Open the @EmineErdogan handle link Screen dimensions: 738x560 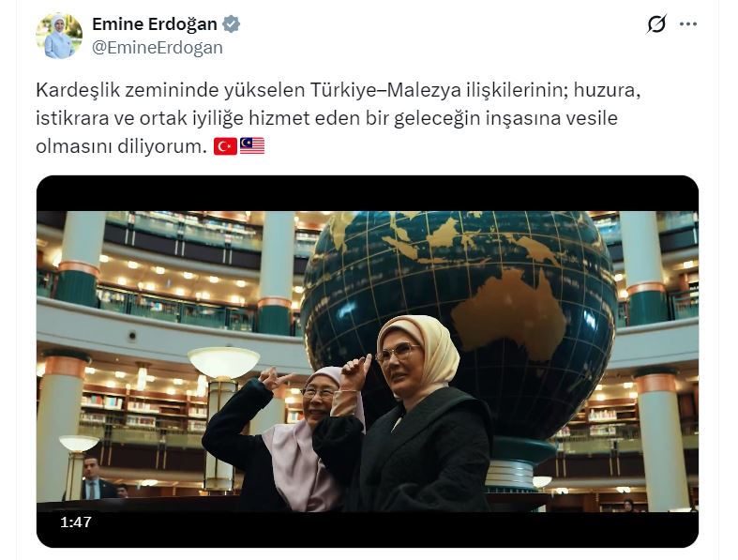tap(158, 48)
